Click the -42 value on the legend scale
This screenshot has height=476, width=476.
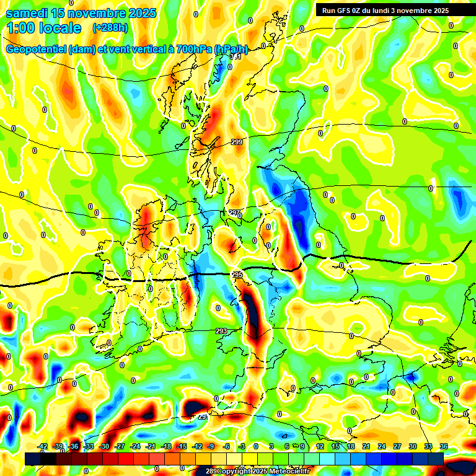click(43, 446)
